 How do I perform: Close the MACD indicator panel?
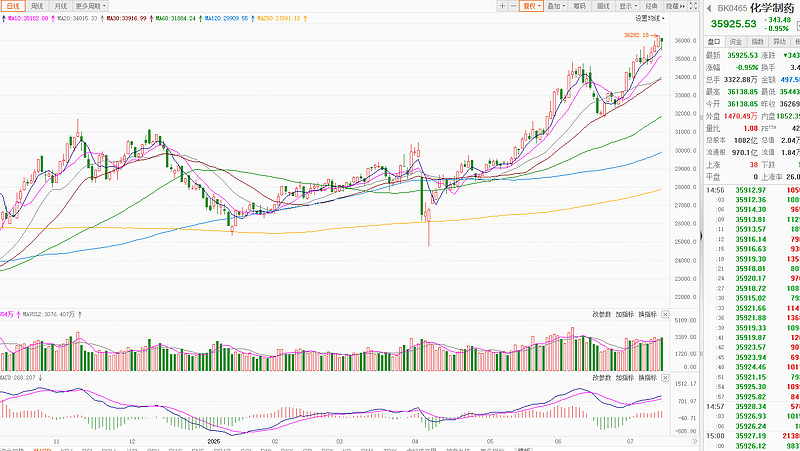pyautogui.click(x=665, y=378)
